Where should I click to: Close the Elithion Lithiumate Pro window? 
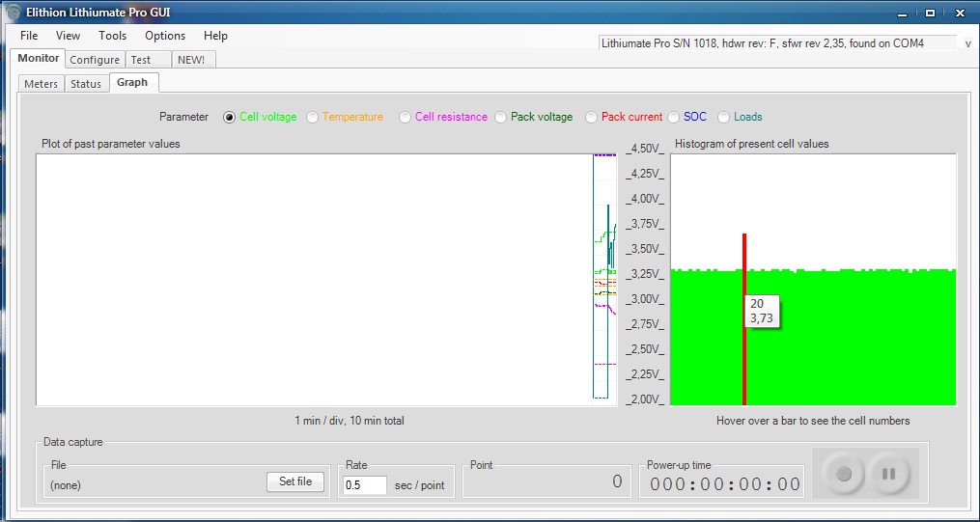tap(961, 12)
